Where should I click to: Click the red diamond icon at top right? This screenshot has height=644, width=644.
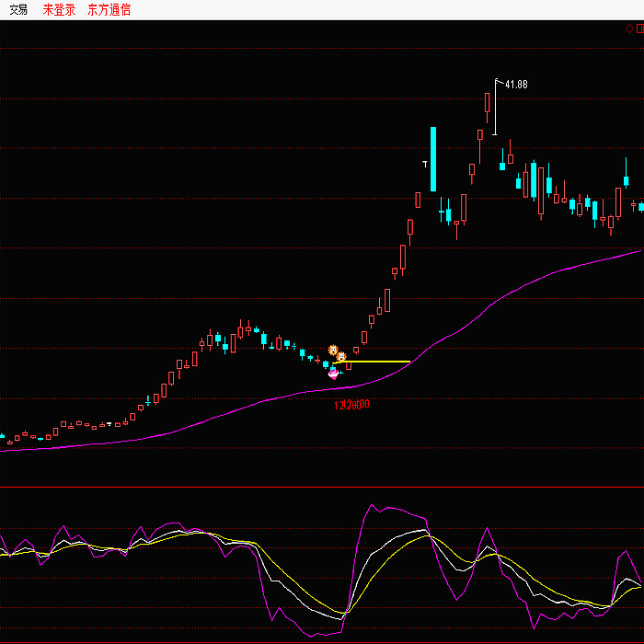(x=629, y=28)
